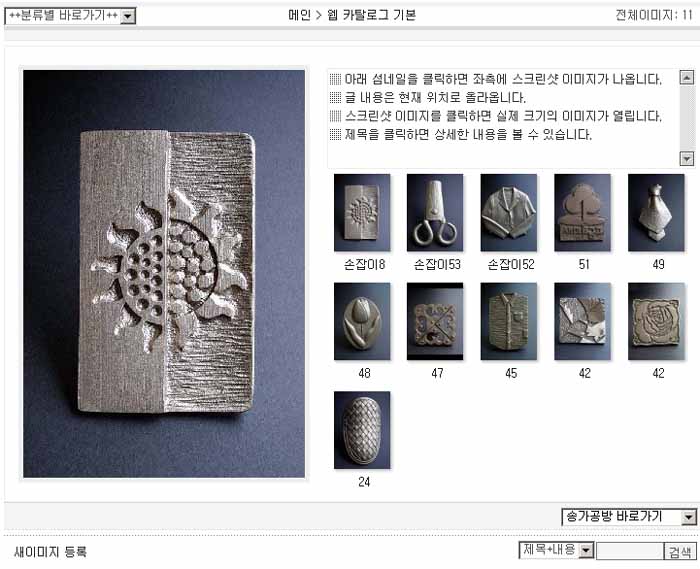Screen dimensions: 700x569
Task: Click the description box scroll down arrow
Action: [687, 158]
